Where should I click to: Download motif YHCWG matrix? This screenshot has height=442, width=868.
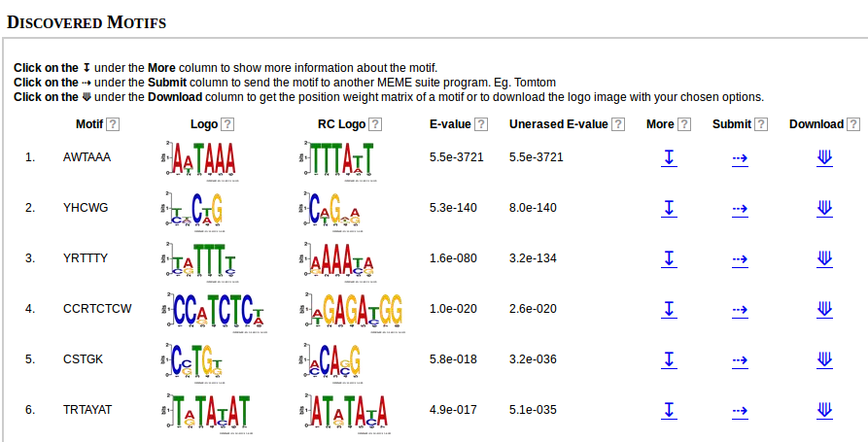pos(824,209)
